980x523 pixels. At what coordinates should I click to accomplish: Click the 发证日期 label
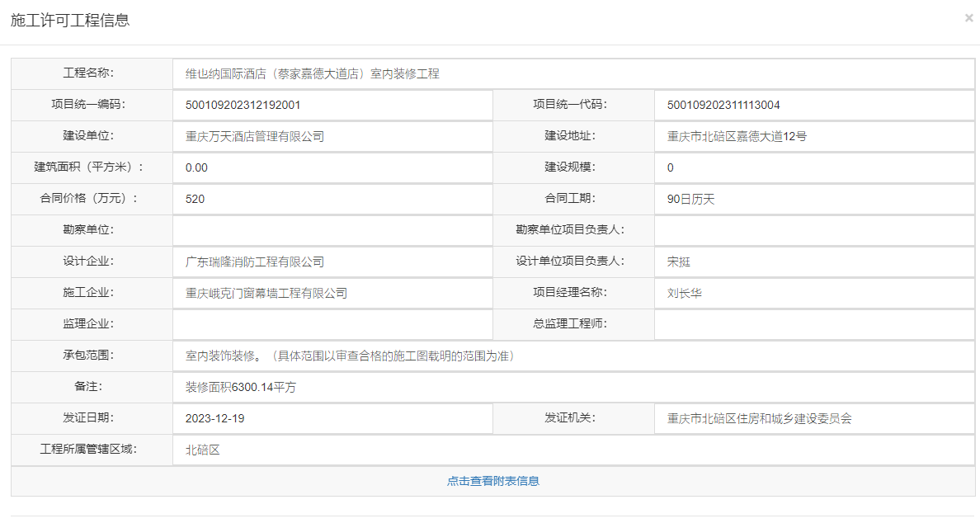(88, 417)
